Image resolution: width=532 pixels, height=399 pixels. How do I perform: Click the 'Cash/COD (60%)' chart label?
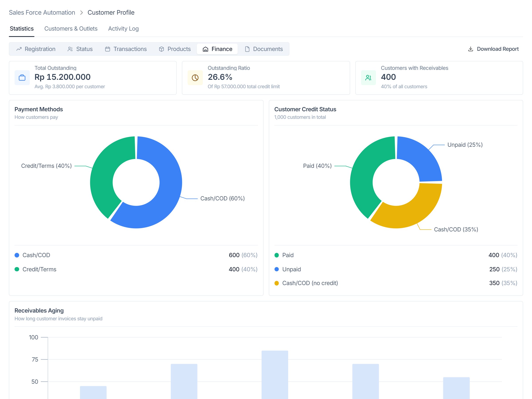[x=223, y=198]
